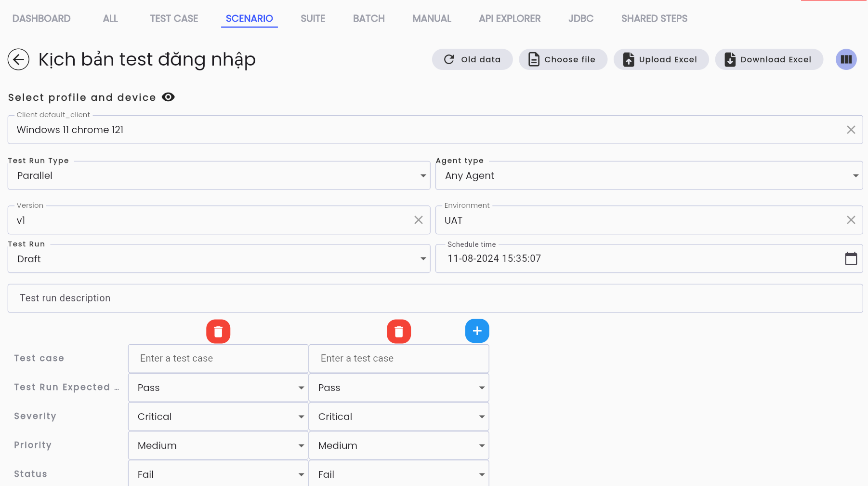
Task: Click the purple column layout icon
Action: (x=846, y=59)
